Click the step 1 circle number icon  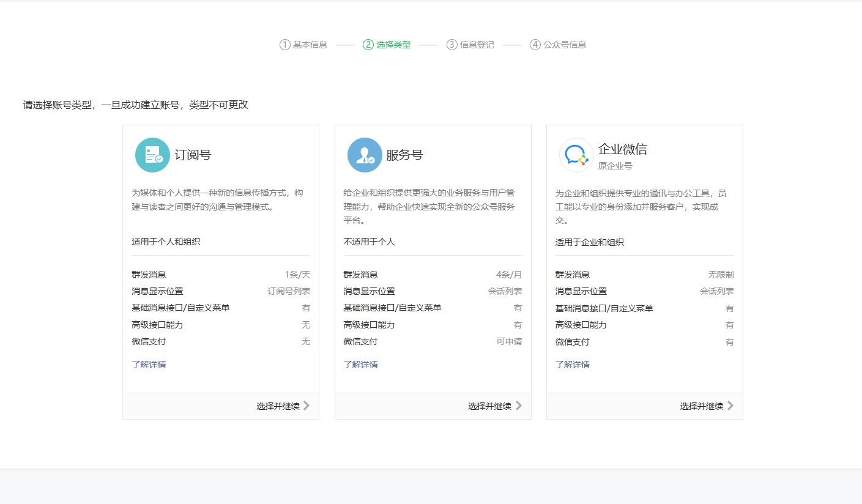tap(284, 45)
